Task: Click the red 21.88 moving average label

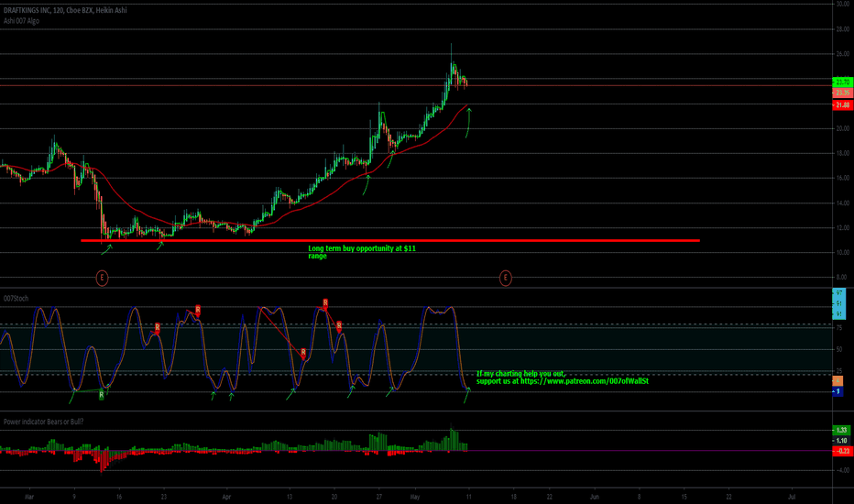Action: click(843, 105)
